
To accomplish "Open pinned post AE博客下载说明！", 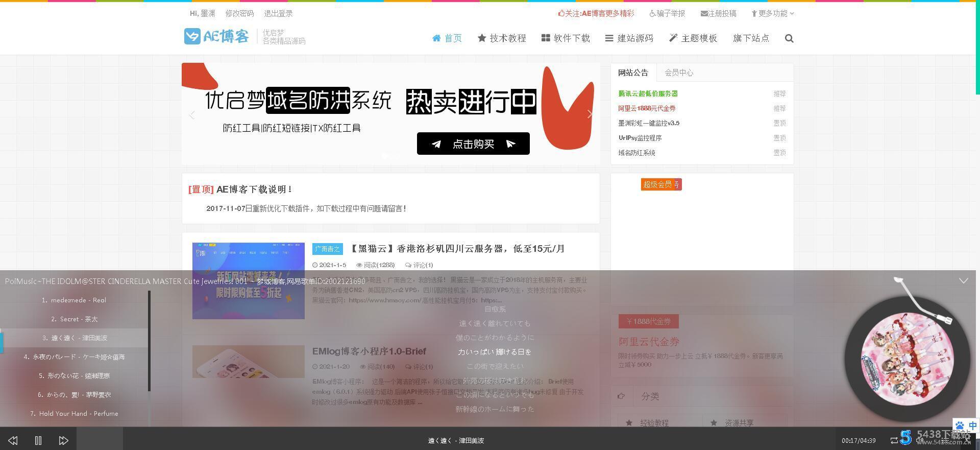I will (x=254, y=190).
